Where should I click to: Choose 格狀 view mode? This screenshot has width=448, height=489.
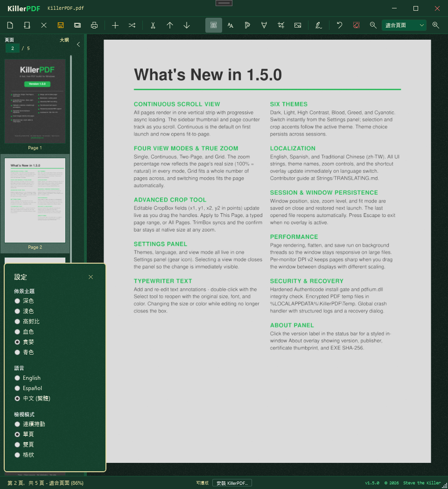click(x=24, y=455)
